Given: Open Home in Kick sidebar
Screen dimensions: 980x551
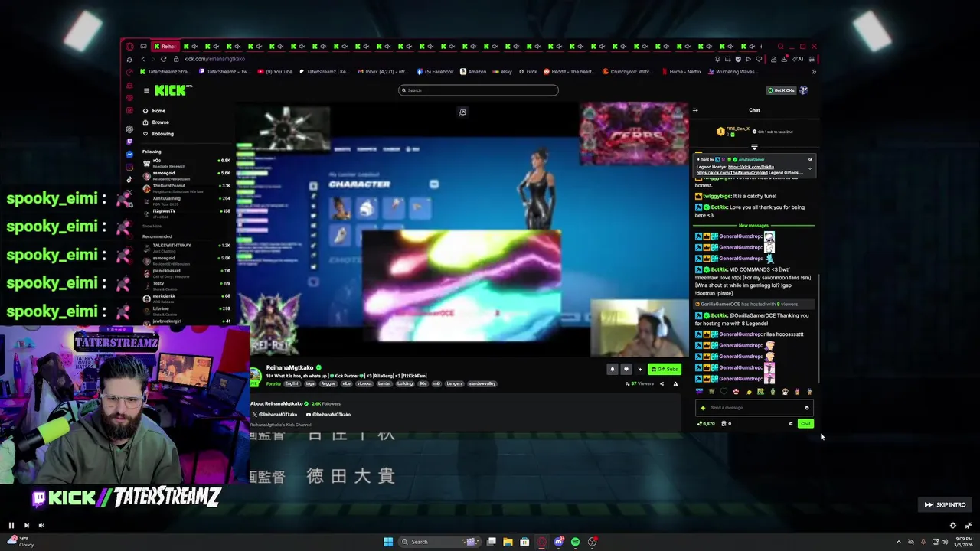Looking at the screenshot, I should coord(154,111).
